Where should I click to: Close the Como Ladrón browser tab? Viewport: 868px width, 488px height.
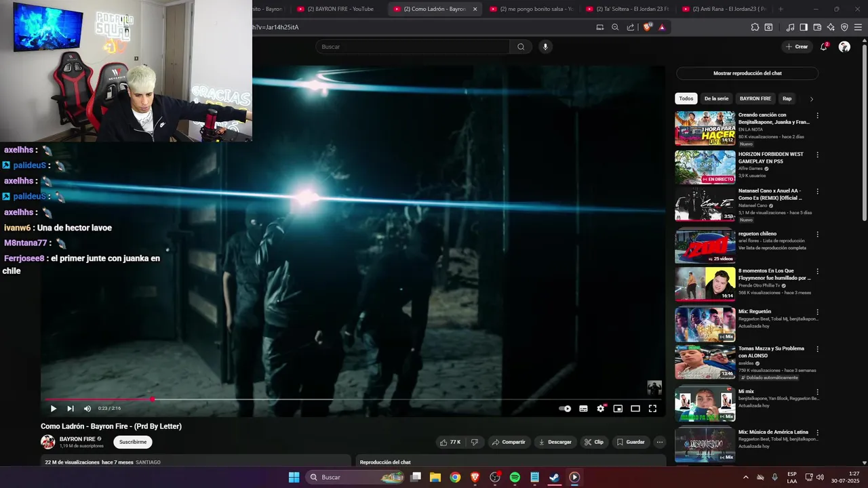click(475, 9)
